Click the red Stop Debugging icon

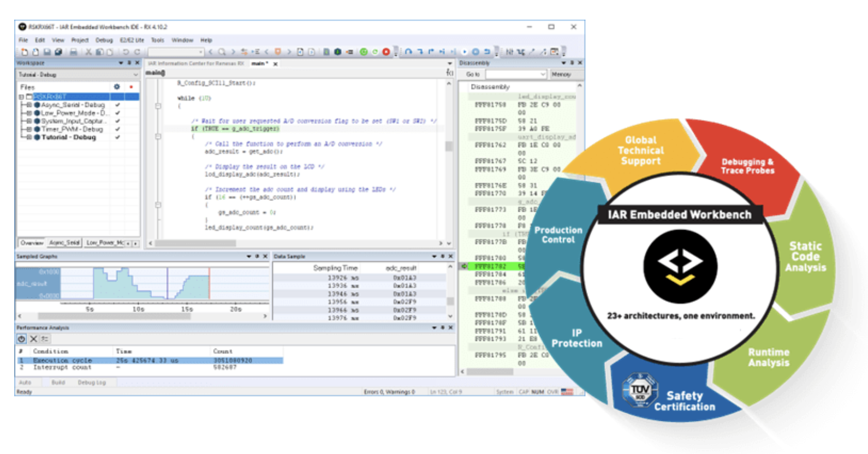(x=386, y=52)
